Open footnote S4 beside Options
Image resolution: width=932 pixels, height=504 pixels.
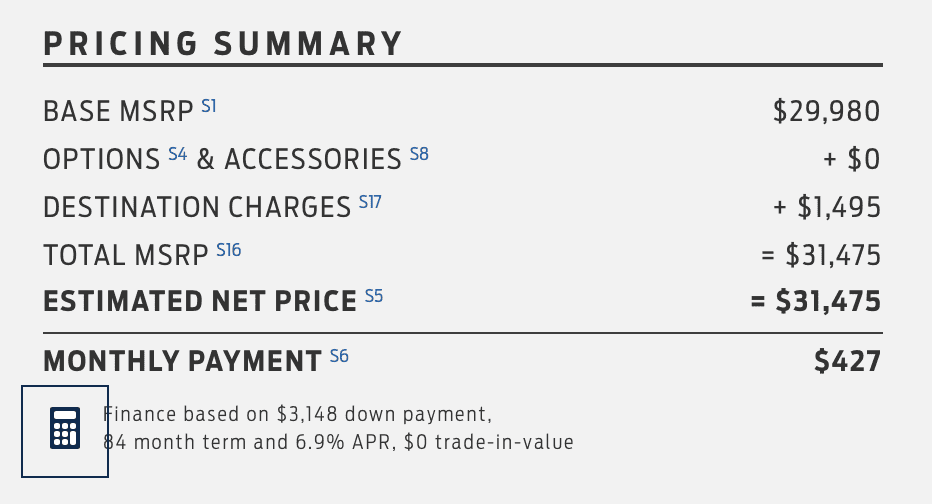point(177,153)
